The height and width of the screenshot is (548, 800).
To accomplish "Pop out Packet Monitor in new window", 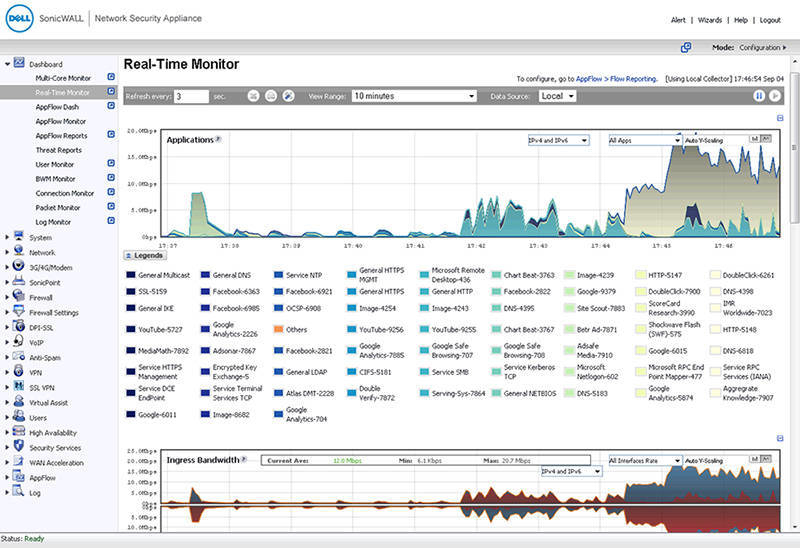I will click(x=111, y=206).
